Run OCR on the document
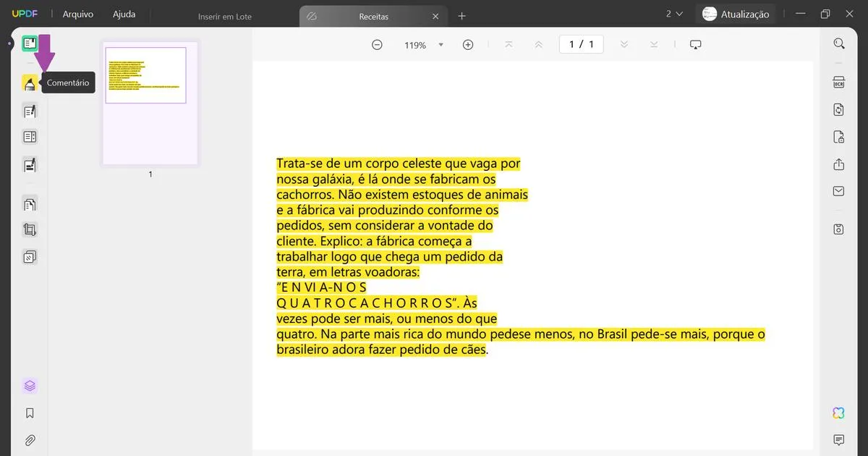This screenshot has width=868, height=456. coord(838,82)
